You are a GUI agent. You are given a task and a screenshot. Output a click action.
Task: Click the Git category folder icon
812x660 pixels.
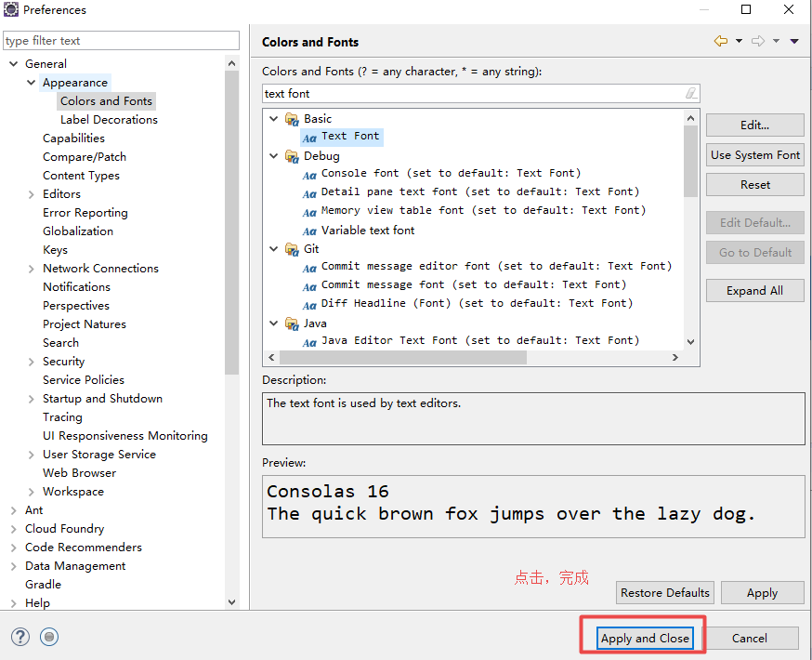pos(292,250)
